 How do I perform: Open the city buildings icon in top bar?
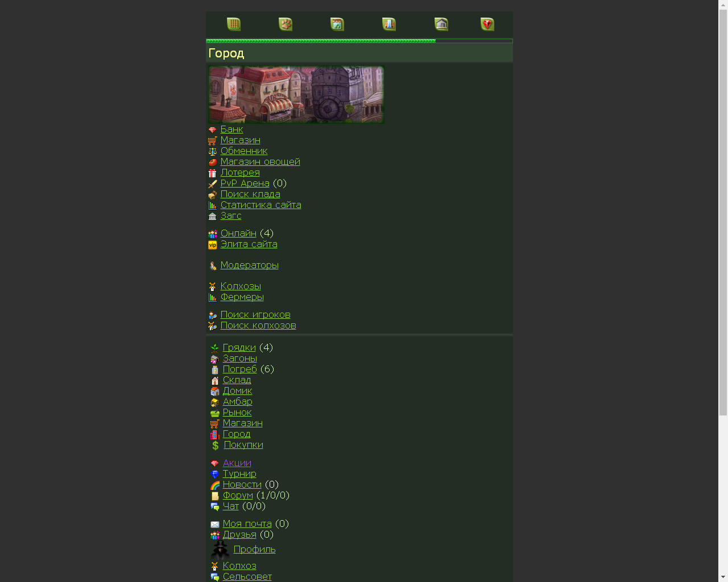389,24
